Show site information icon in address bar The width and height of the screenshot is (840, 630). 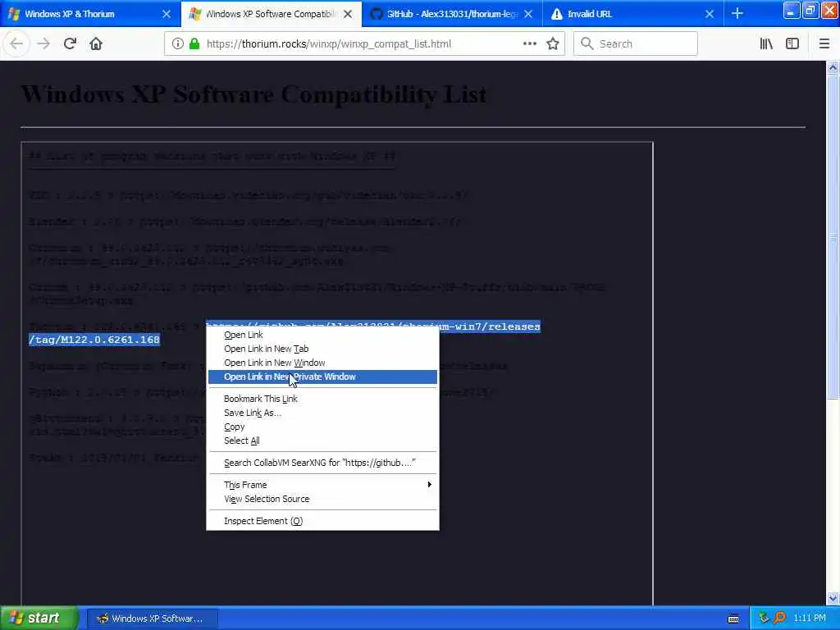pos(178,44)
